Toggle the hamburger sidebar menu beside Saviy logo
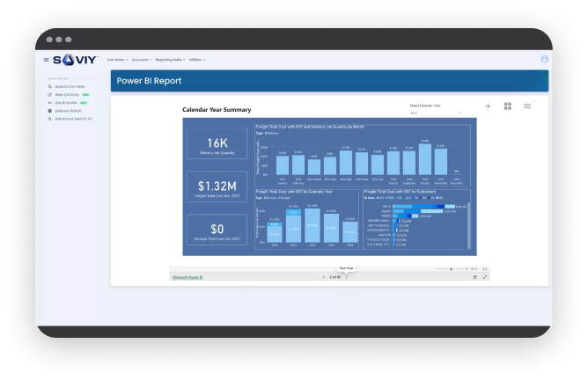 point(46,60)
